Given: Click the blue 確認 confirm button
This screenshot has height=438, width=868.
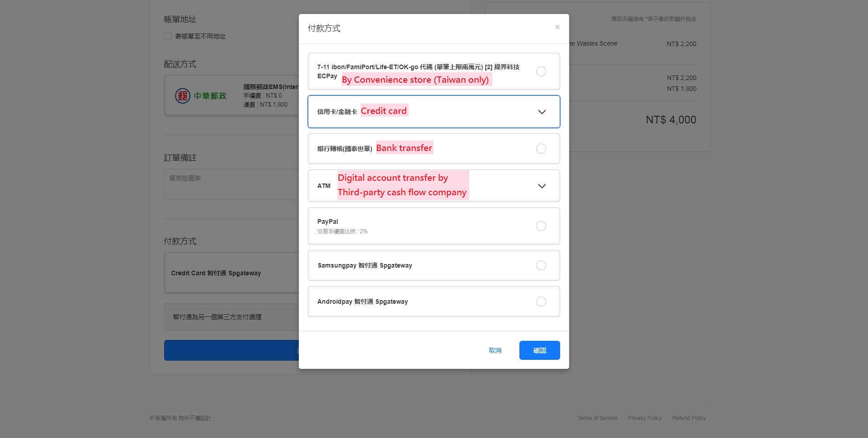Looking at the screenshot, I should [539, 350].
